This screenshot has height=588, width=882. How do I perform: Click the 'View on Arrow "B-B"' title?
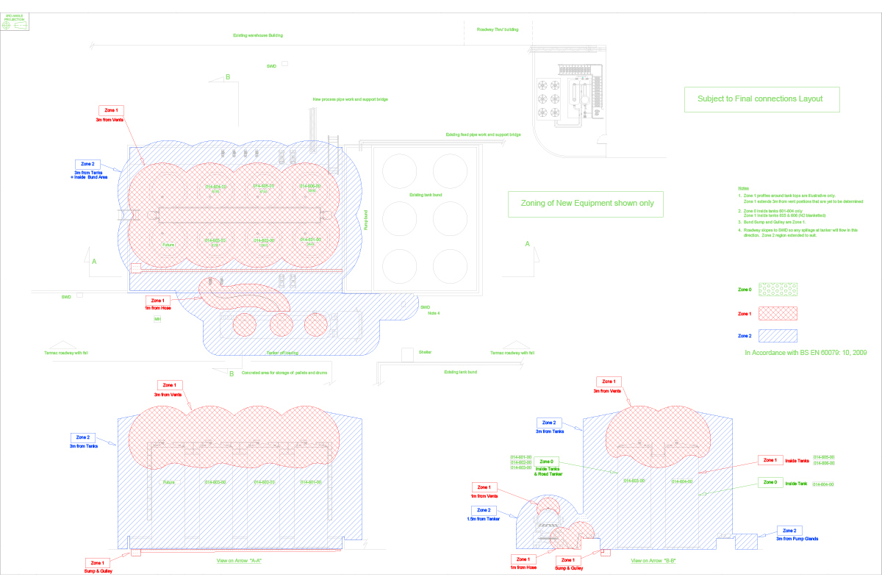(x=653, y=561)
